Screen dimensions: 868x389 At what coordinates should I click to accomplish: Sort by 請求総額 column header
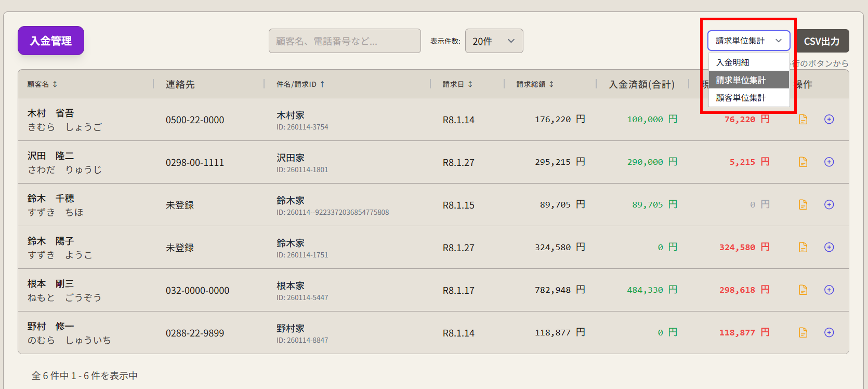pyautogui.click(x=535, y=84)
